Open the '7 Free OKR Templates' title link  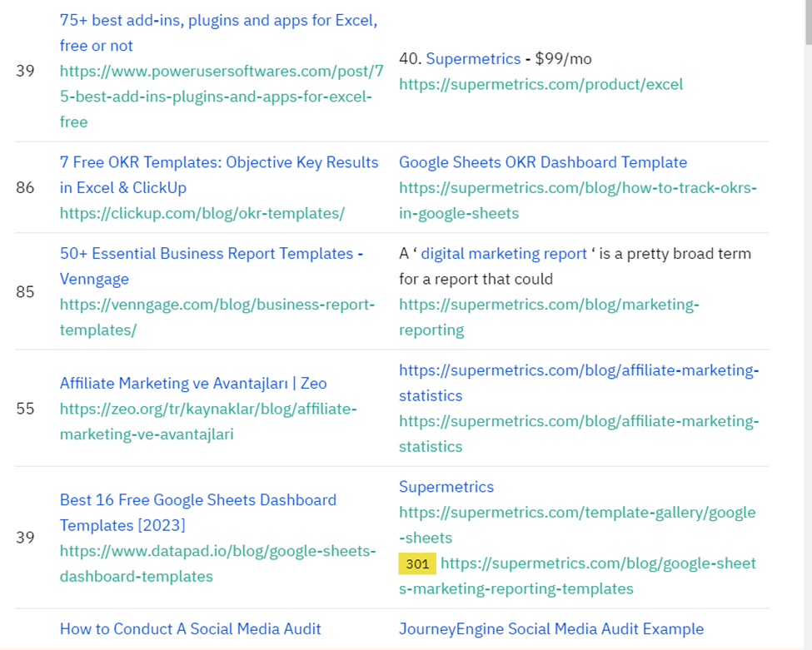219,175
